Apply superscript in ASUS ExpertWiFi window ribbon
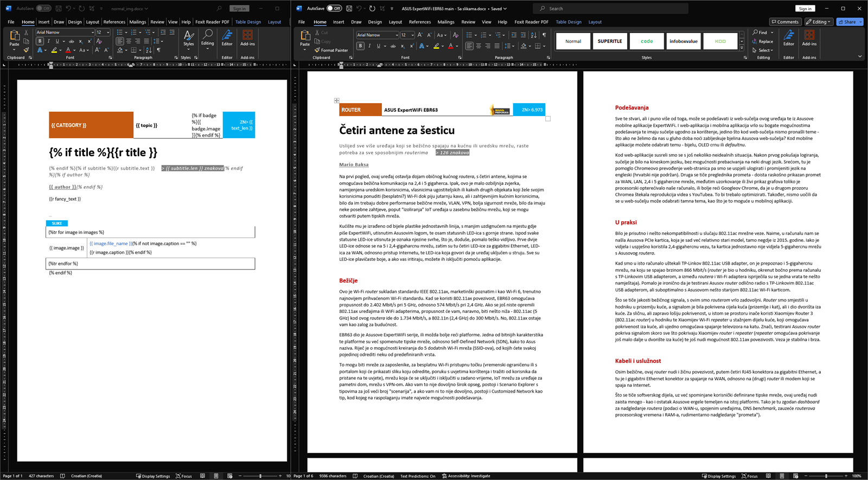 pos(411,46)
